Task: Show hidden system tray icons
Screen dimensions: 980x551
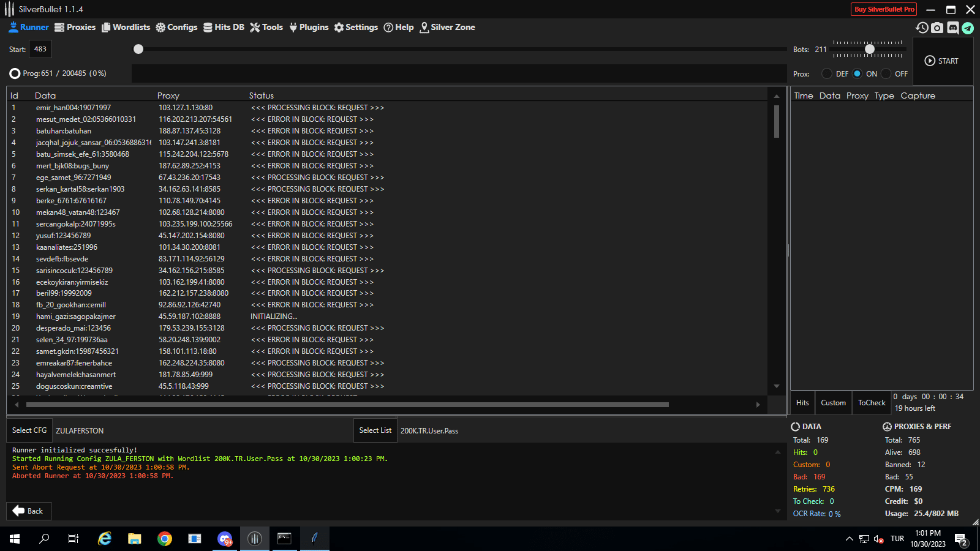Action: [849, 539]
